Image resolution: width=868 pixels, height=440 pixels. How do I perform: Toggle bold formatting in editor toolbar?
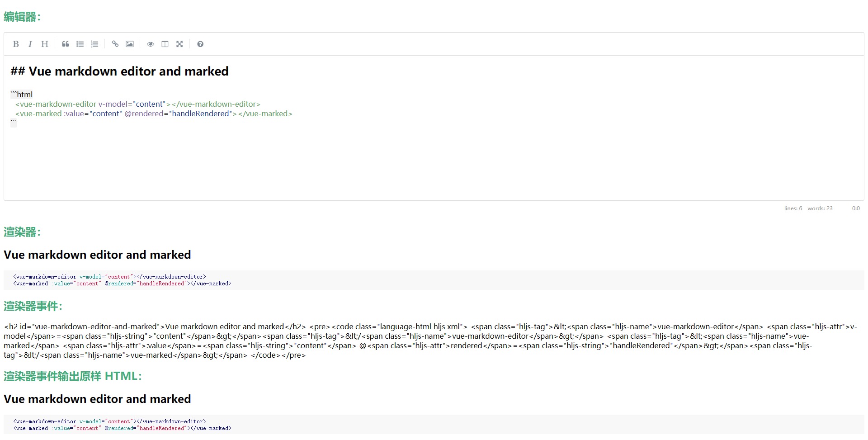pyautogui.click(x=16, y=44)
